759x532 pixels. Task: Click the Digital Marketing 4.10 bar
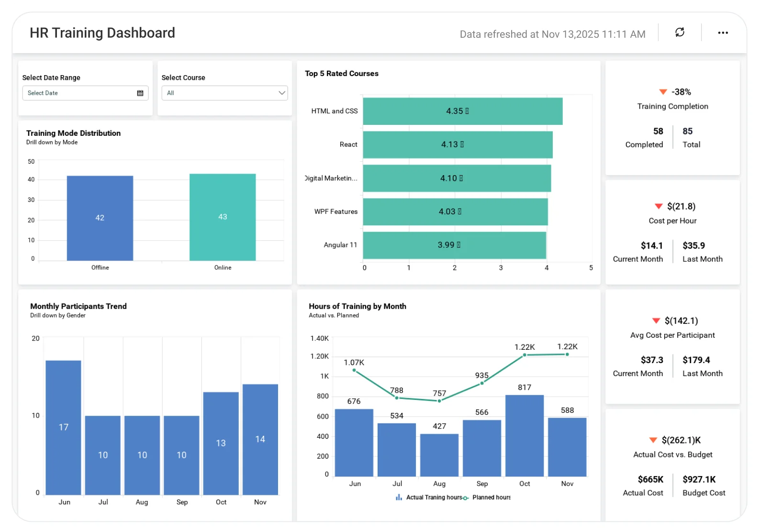[x=457, y=178]
